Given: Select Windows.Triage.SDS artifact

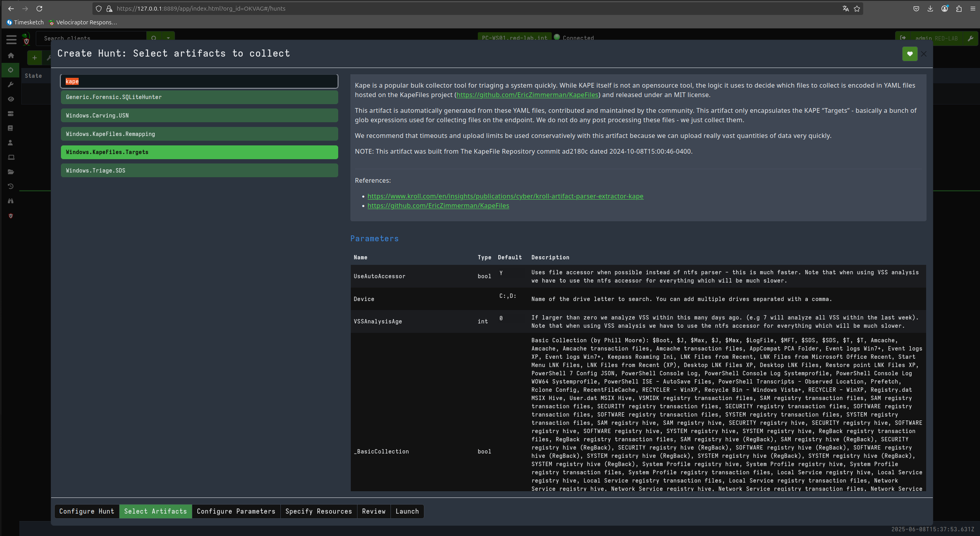Looking at the screenshot, I should 199,171.
